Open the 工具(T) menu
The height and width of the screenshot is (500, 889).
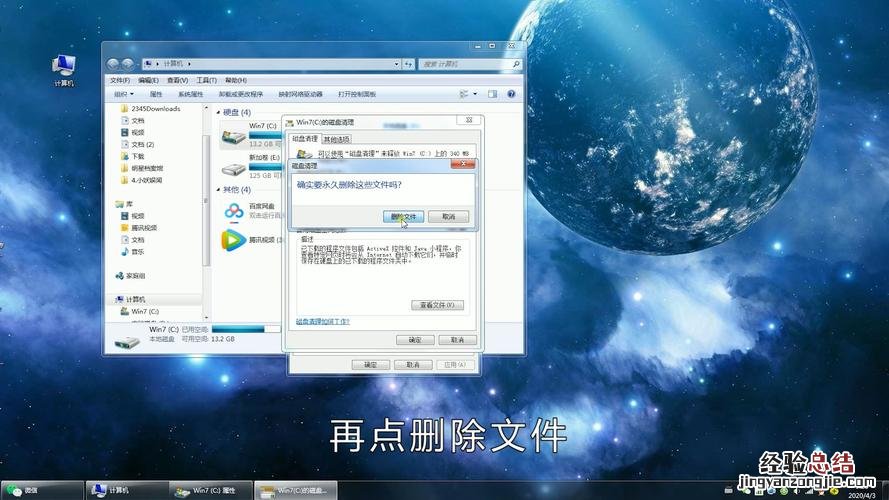click(x=206, y=80)
